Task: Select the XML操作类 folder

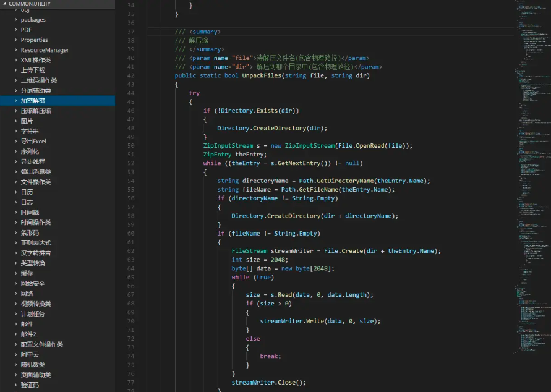Action: (36, 60)
